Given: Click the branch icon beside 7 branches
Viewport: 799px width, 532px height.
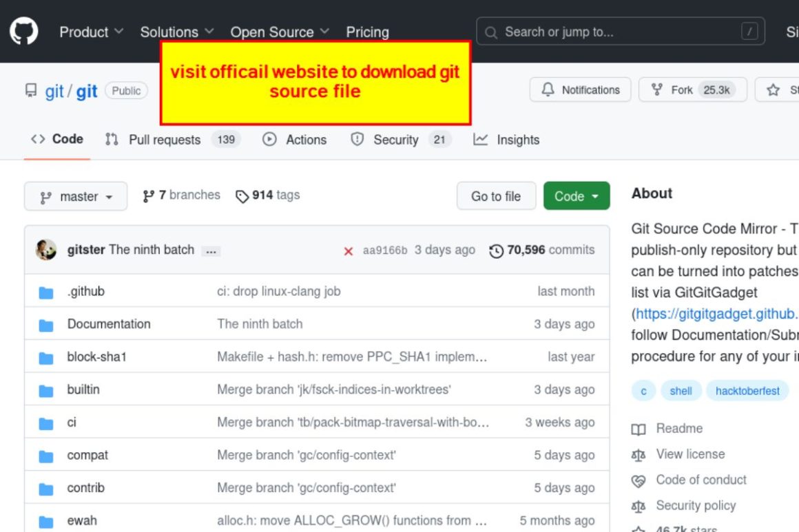Looking at the screenshot, I should pos(149,195).
